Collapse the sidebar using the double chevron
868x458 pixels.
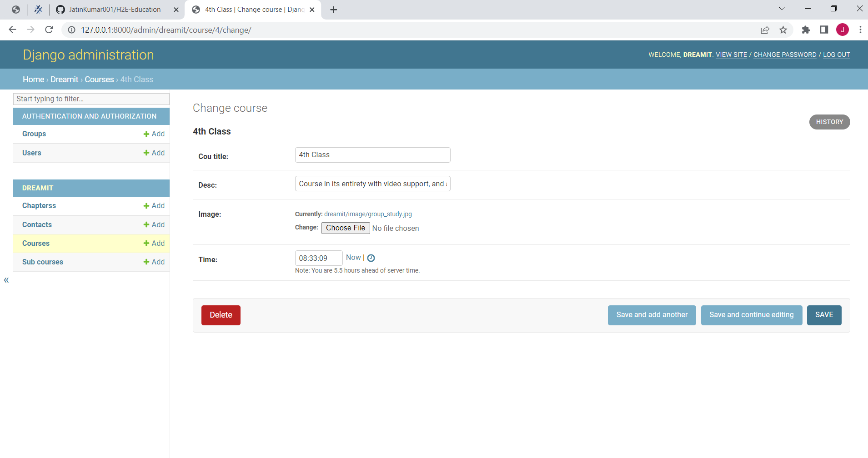(x=6, y=280)
